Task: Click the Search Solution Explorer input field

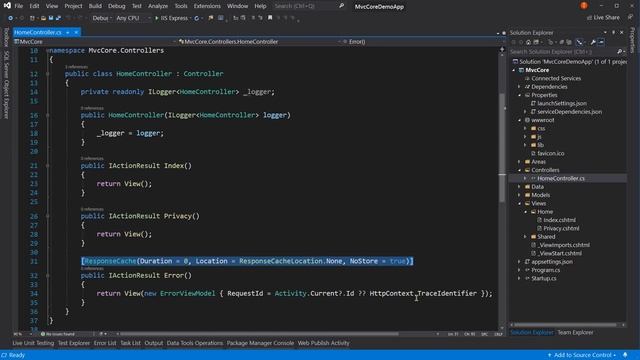Action: pyautogui.click(x=562, y=51)
